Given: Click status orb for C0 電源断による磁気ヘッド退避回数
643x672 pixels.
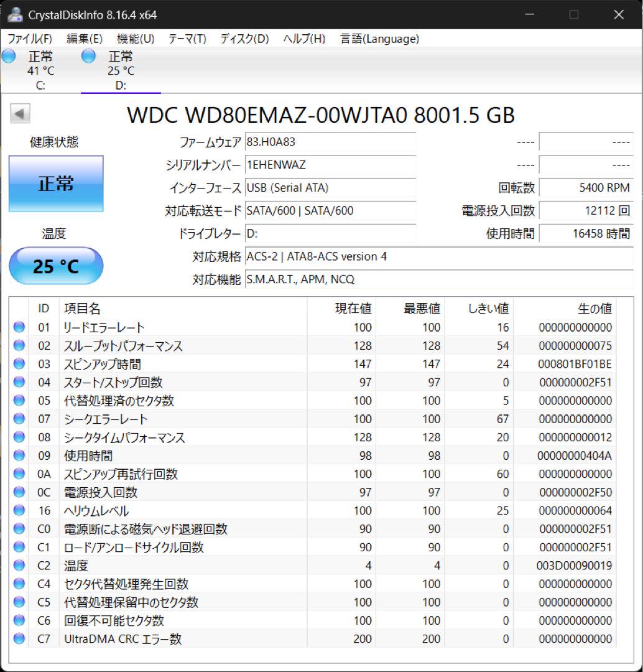Looking at the screenshot, I should [x=19, y=529].
